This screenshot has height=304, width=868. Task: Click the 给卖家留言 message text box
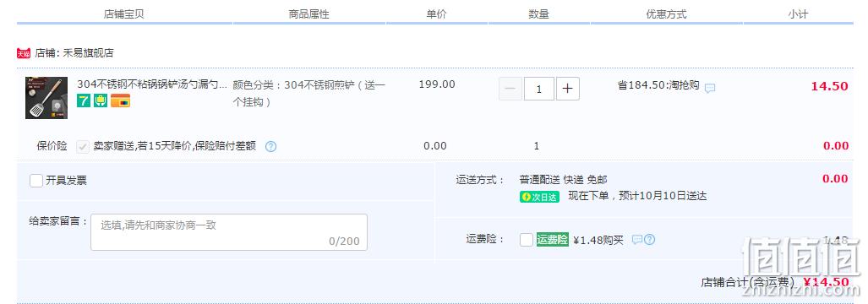tap(229, 232)
